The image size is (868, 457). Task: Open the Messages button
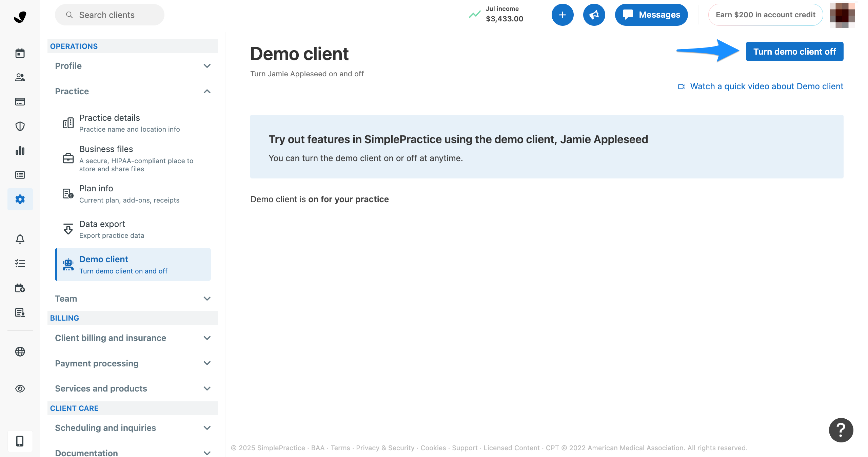click(x=651, y=15)
